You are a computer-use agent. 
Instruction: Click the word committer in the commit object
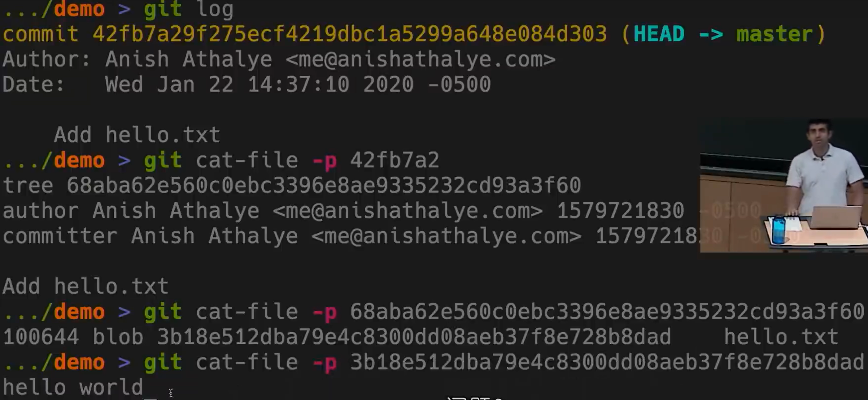(x=60, y=236)
